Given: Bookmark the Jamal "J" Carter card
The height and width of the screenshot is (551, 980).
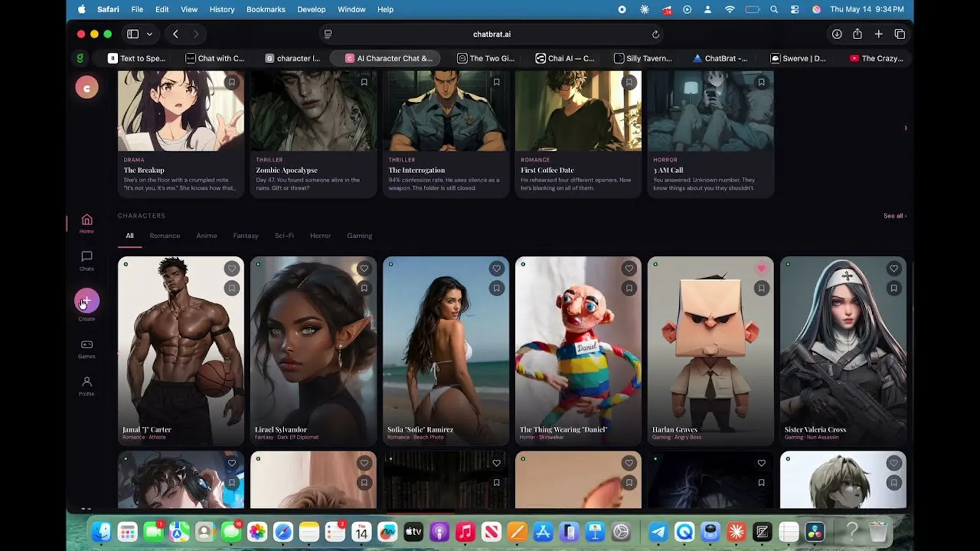Looking at the screenshot, I should [x=232, y=288].
